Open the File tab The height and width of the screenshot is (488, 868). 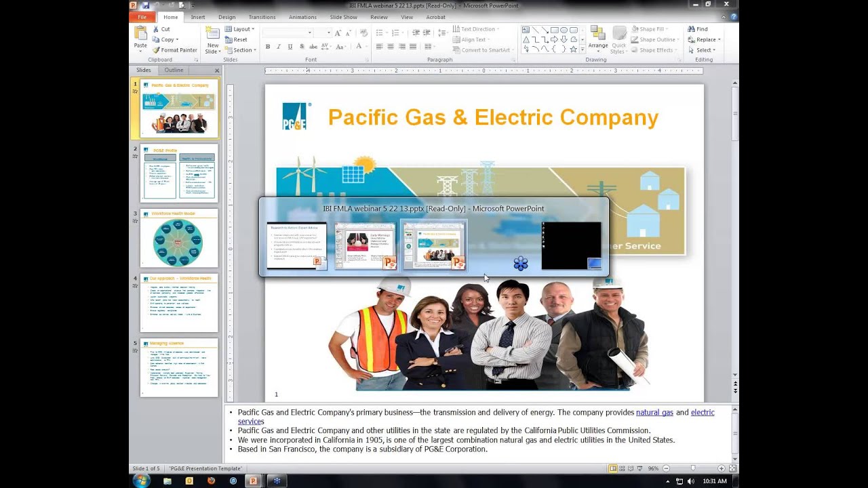pos(142,17)
